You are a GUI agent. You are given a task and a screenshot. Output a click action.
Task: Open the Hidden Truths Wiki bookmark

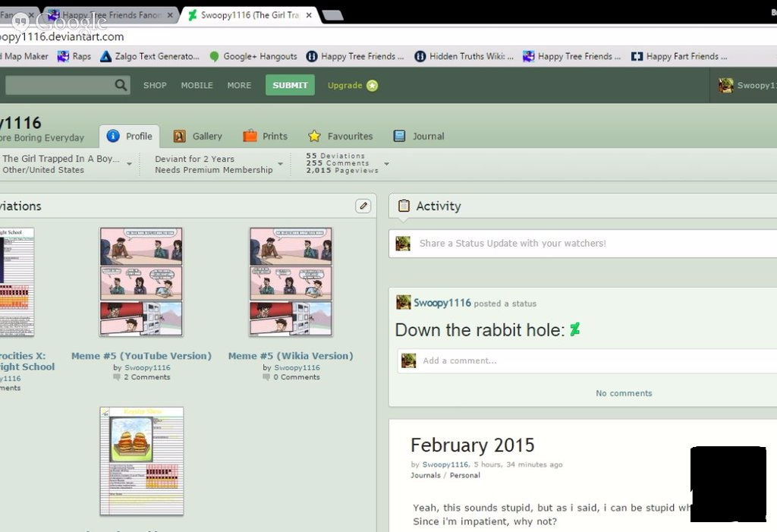coord(464,56)
